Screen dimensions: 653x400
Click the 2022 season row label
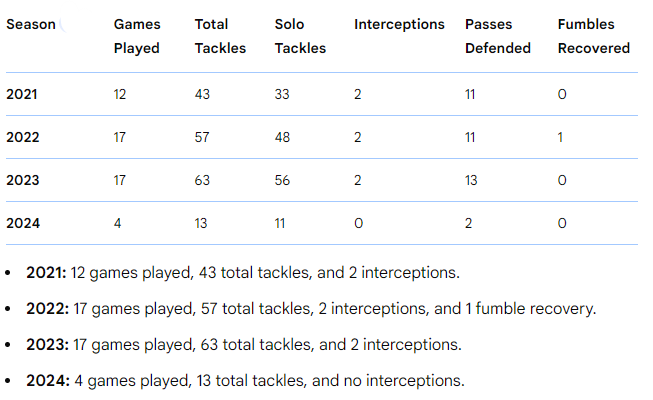(23, 137)
